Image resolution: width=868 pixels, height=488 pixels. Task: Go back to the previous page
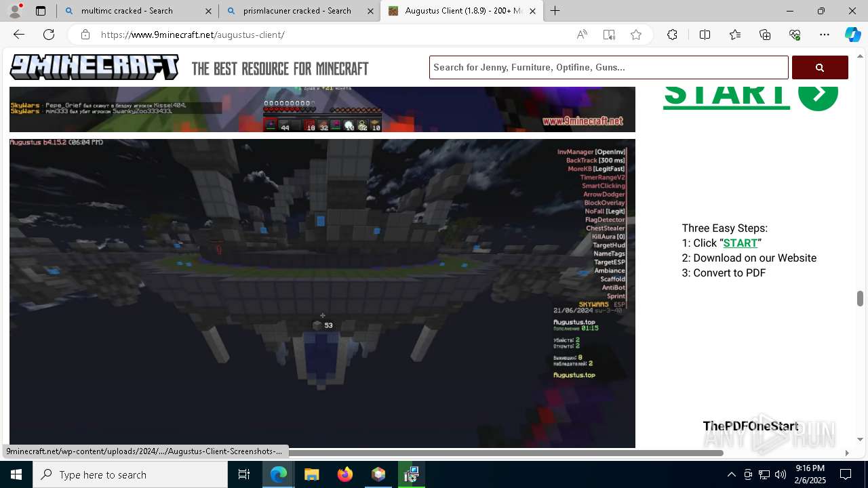tap(19, 35)
